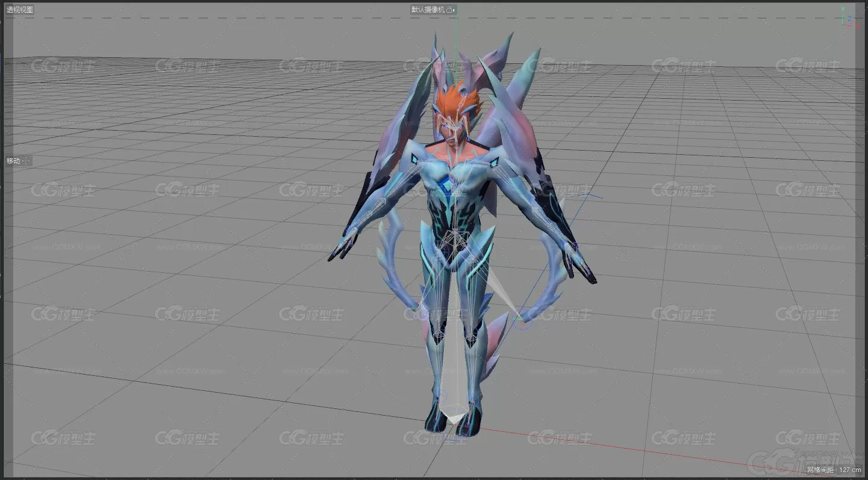
Task: Click the 网格间距 : 127 cm readout
Action: [x=834, y=469]
